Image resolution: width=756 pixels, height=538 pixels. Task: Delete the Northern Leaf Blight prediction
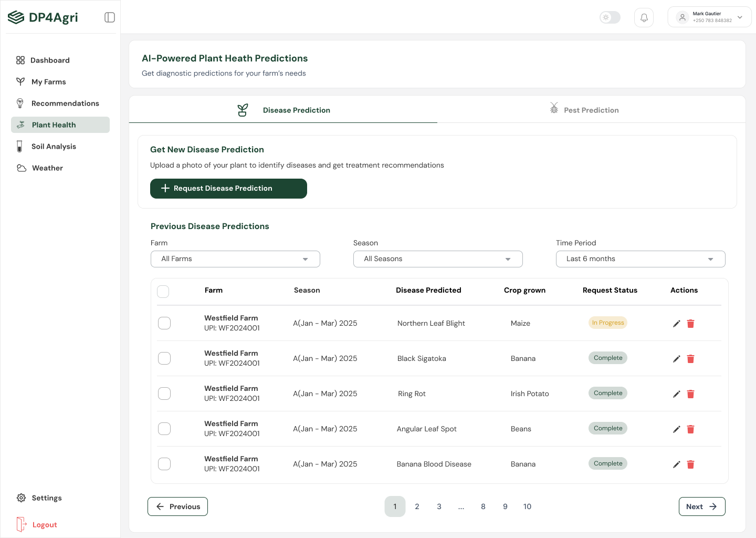point(691,324)
